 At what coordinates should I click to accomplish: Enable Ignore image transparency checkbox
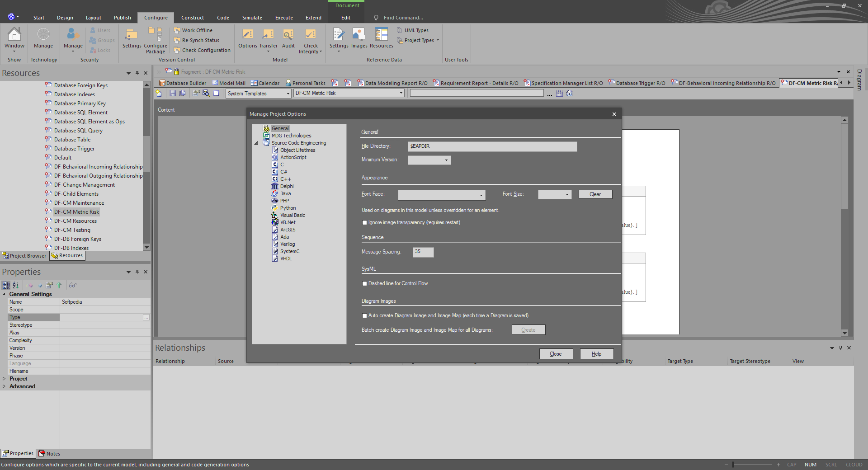tap(364, 223)
